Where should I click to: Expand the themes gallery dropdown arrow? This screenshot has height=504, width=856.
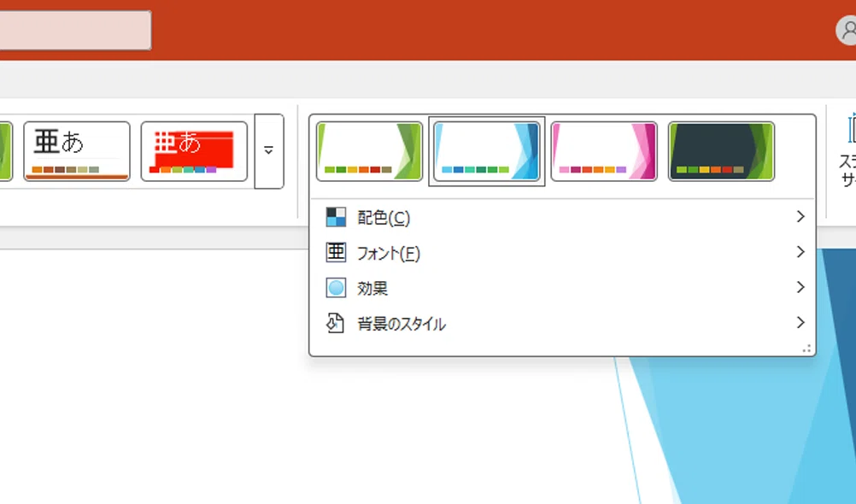pyautogui.click(x=268, y=151)
